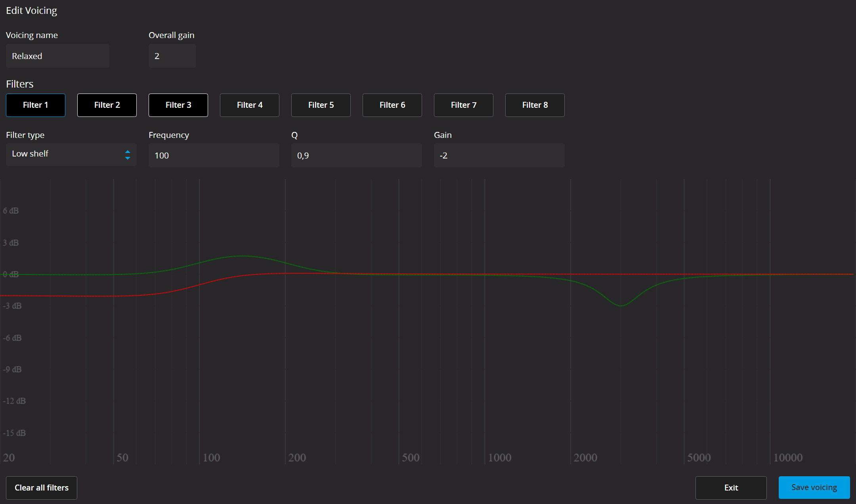Select the Filter 8 tab
This screenshot has height=504, width=856.
click(535, 104)
